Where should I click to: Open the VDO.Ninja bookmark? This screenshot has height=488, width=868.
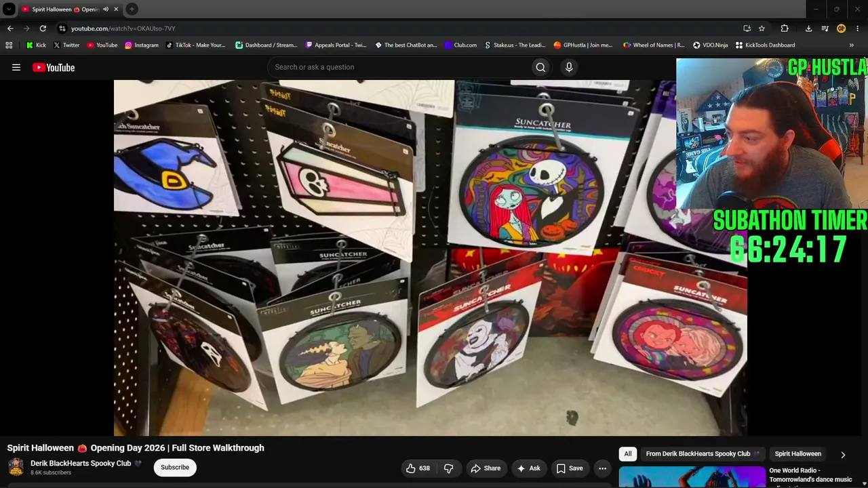[710, 45]
